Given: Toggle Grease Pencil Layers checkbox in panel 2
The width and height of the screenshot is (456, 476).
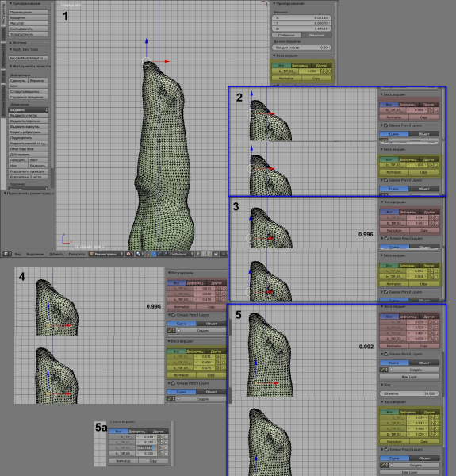Looking at the screenshot, I should coord(386,125).
